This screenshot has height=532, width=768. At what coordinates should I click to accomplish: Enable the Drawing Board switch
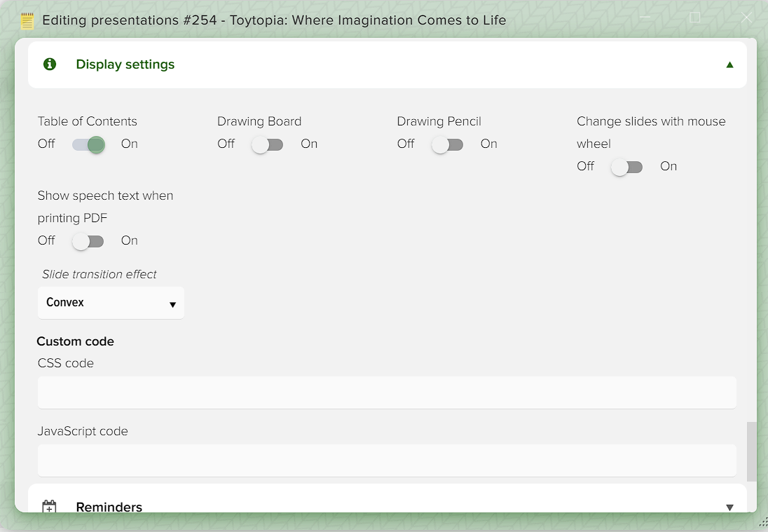[x=268, y=144]
